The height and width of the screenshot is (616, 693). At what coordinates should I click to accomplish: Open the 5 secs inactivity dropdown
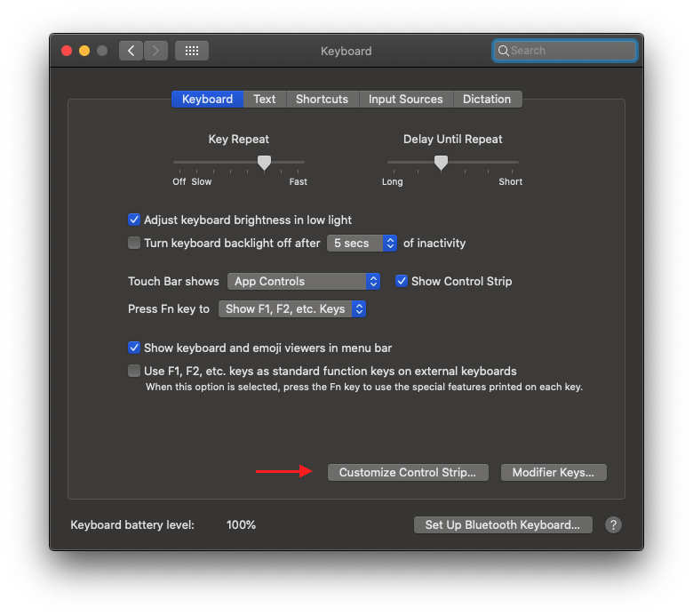coord(362,243)
